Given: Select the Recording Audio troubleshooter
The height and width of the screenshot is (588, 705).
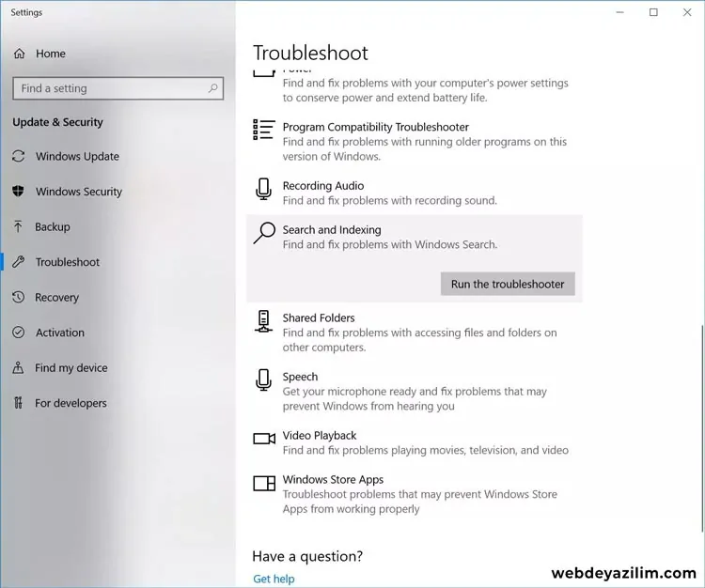Looking at the screenshot, I should [x=415, y=193].
